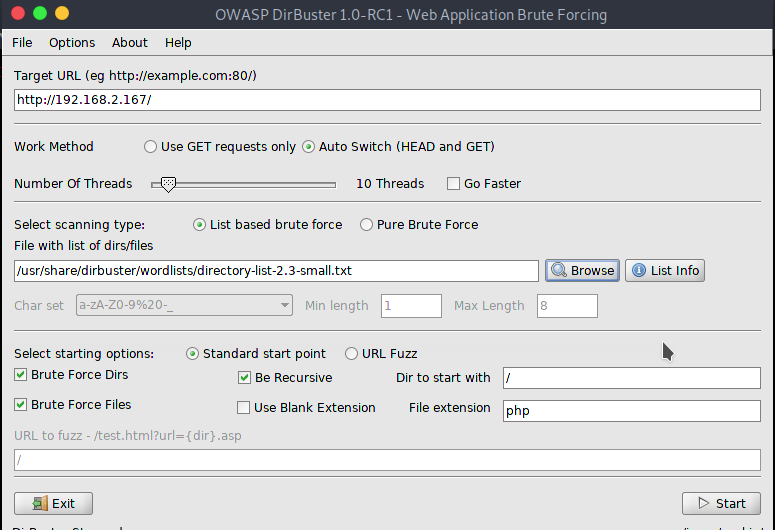Image resolution: width=775 pixels, height=530 pixels.
Task: Click the Select starting options label
Action: (x=84, y=354)
